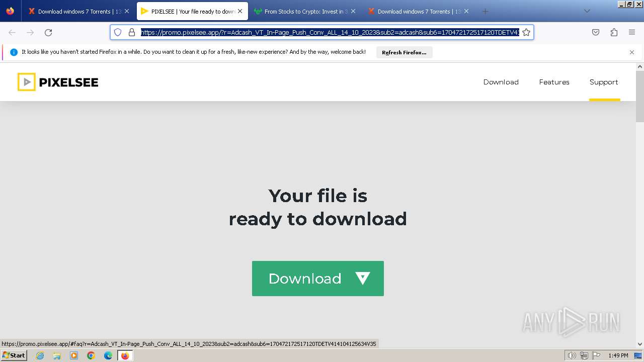Open the network tray icon
The height and width of the screenshot is (362, 644).
[x=584, y=355]
